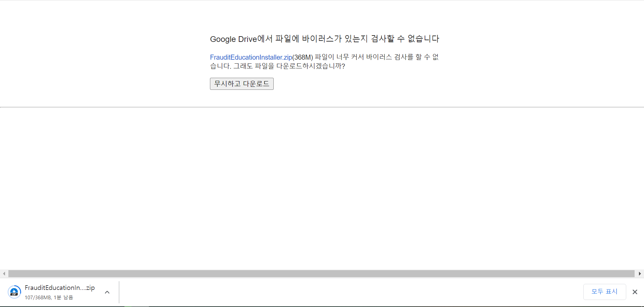Click the '107/368MB, 1분 남음' status text
644x307 pixels.
click(x=49, y=297)
